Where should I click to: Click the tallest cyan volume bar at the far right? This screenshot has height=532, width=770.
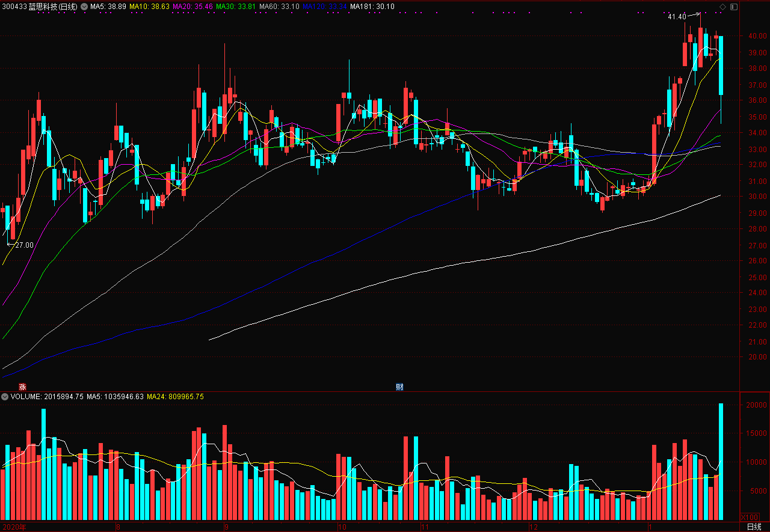pos(721,462)
